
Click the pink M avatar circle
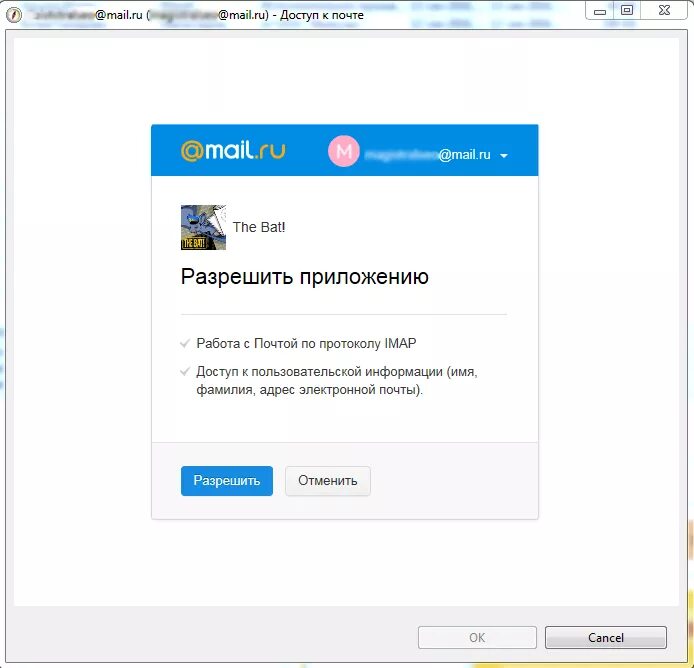coord(343,151)
